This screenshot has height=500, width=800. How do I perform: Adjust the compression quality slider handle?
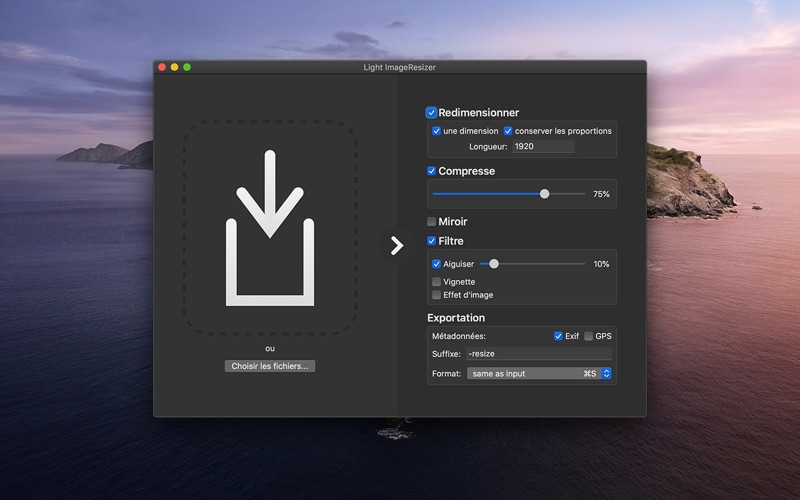[544, 194]
